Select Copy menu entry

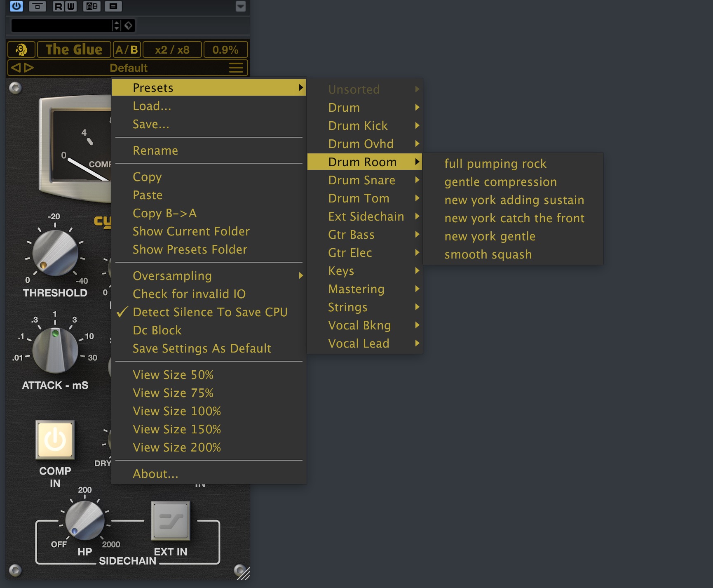tap(209, 177)
